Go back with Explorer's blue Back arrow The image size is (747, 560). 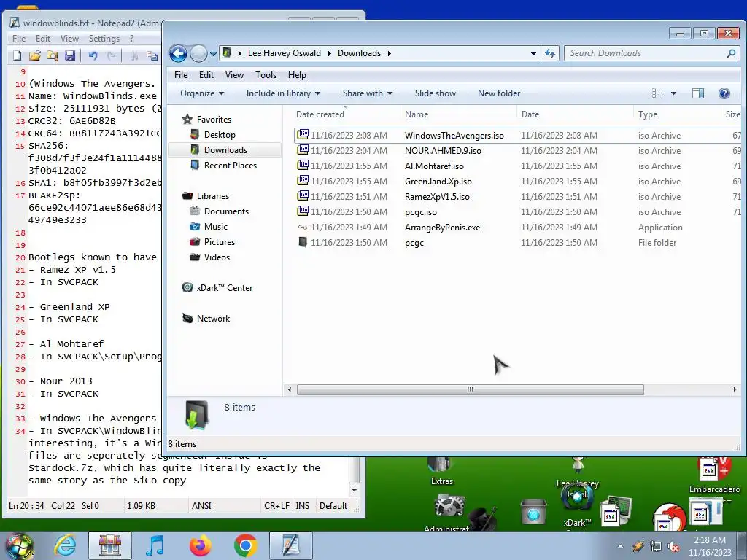[x=178, y=53]
